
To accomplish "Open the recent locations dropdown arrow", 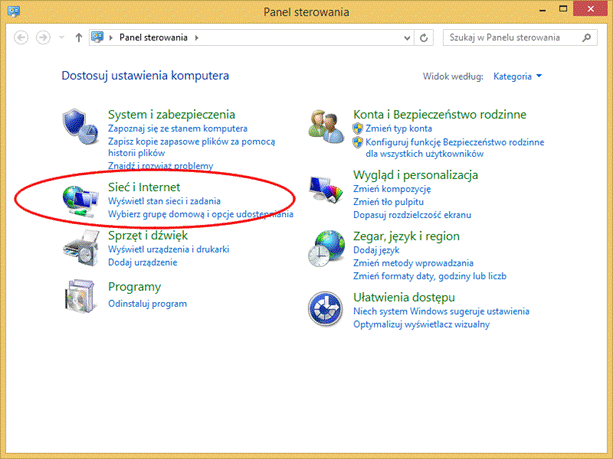I will (x=61, y=38).
